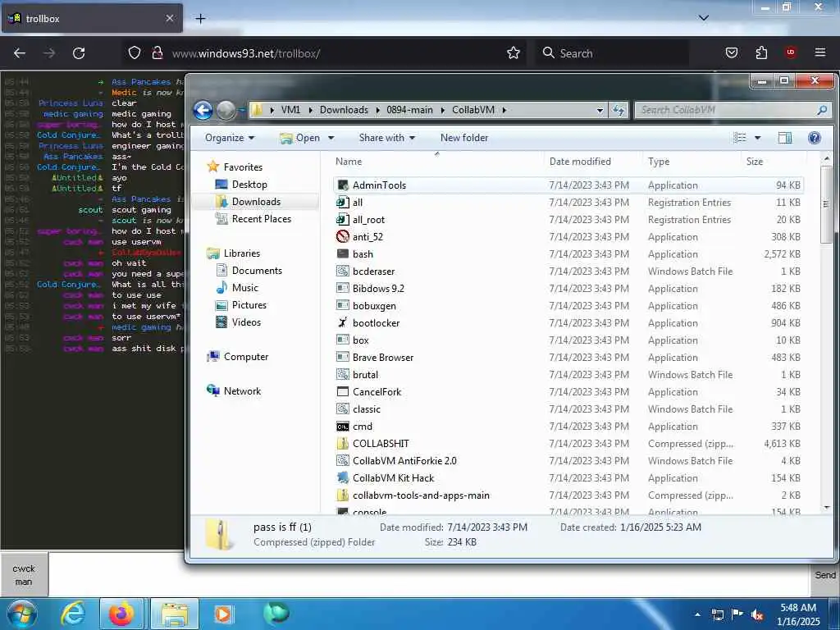The image size is (840, 630).
Task: Click New folder in toolbar
Action: pos(464,138)
